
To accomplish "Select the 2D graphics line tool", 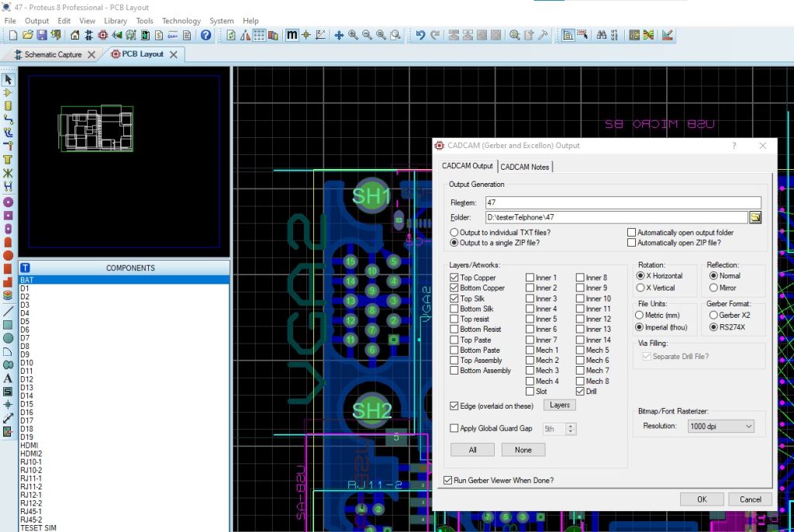I will [8, 311].
